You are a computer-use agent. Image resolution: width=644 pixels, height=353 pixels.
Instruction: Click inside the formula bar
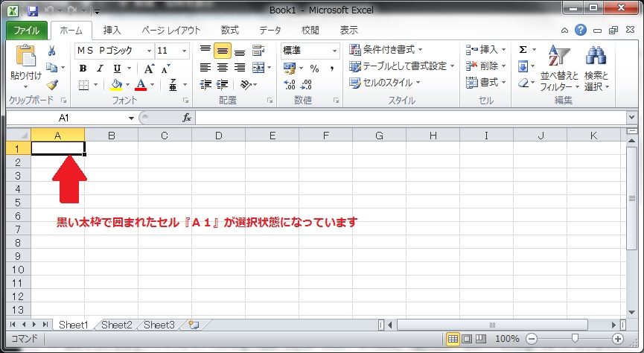412,118
